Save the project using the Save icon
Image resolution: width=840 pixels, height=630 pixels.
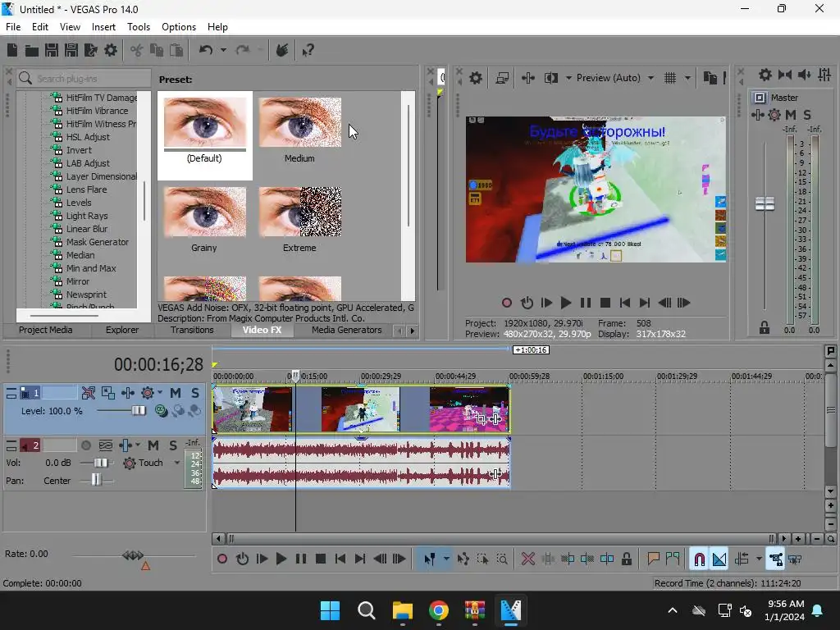click(52, 50)
